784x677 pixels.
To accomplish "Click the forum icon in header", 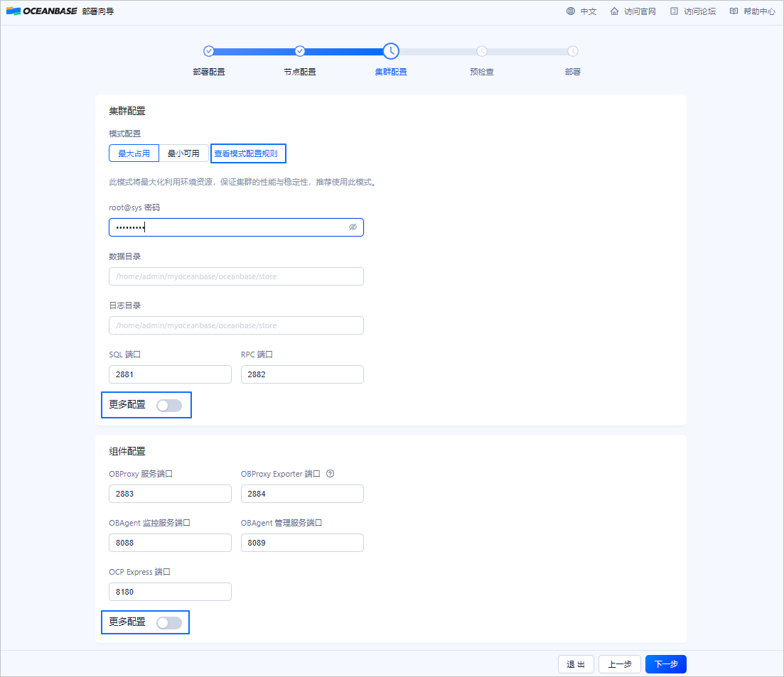I will point(674,11).
